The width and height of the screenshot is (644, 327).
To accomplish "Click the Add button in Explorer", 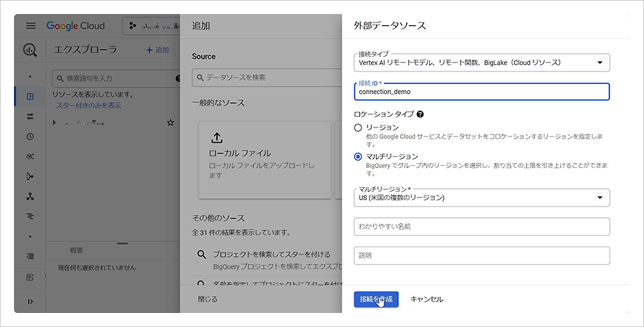I will pos(157,50).
